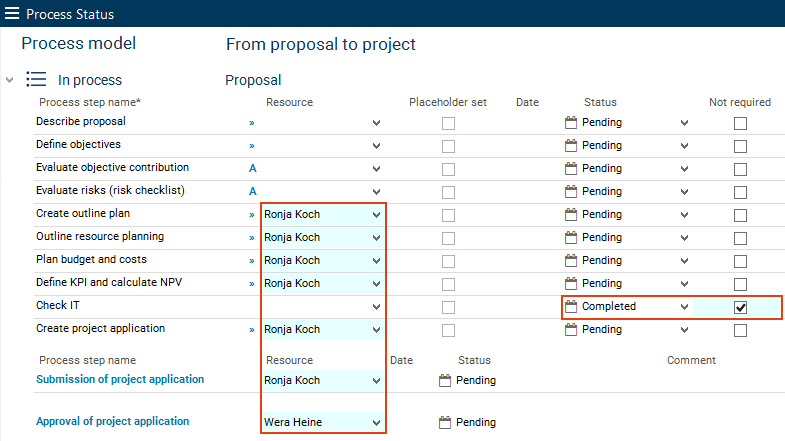Uncheck Not required for Check IT
Viewport: 785px width, 441px height.
[740, 307]
